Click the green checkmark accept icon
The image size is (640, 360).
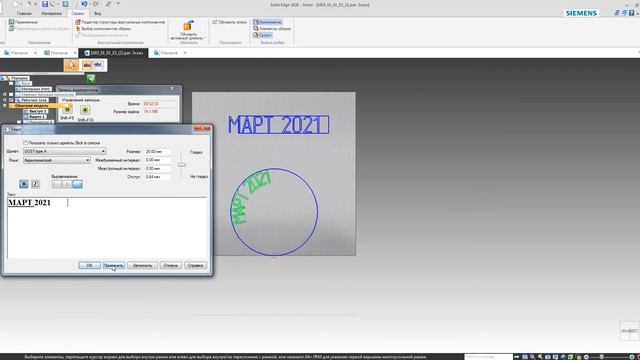click(91, 78)
